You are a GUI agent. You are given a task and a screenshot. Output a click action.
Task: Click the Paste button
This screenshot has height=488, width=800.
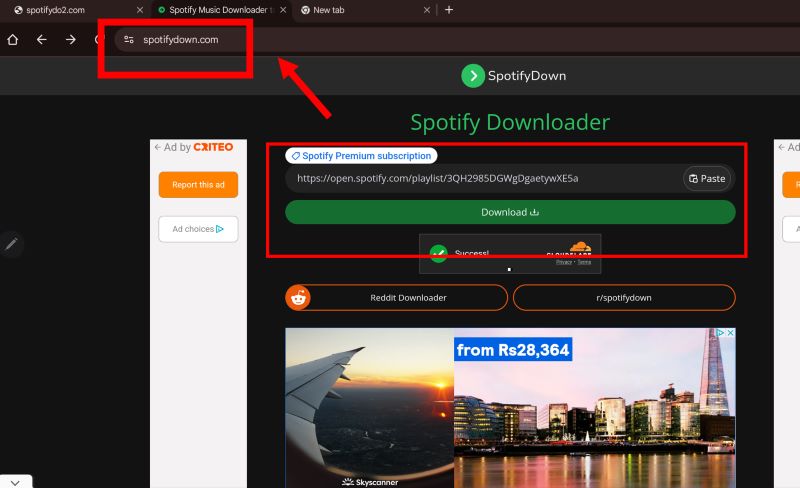click(x=707, y=179)
